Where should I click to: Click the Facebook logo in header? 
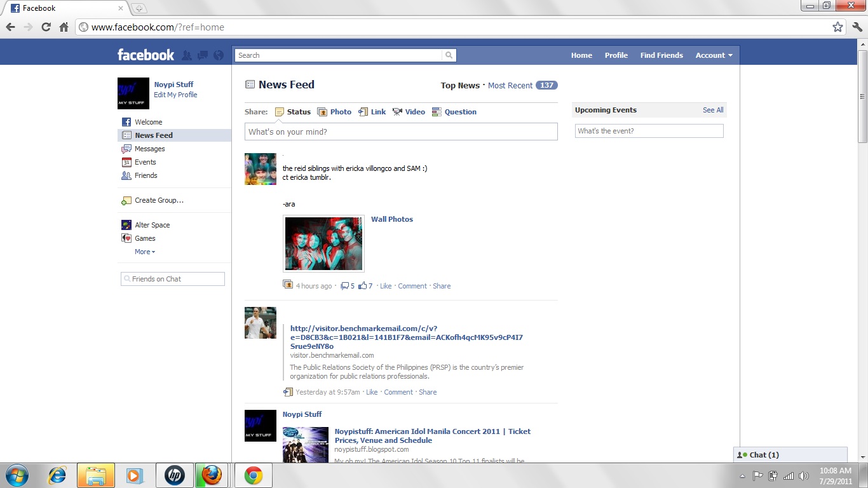[146, 55]
